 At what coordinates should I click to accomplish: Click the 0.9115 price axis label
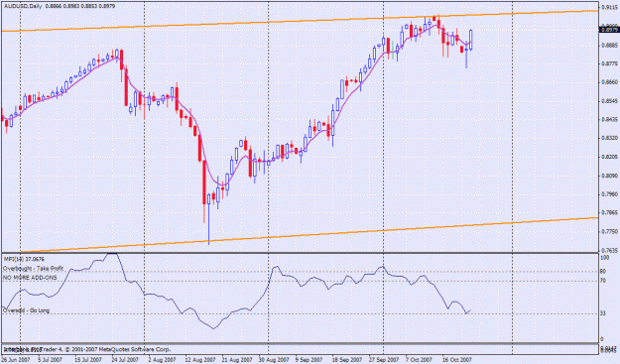610,8
